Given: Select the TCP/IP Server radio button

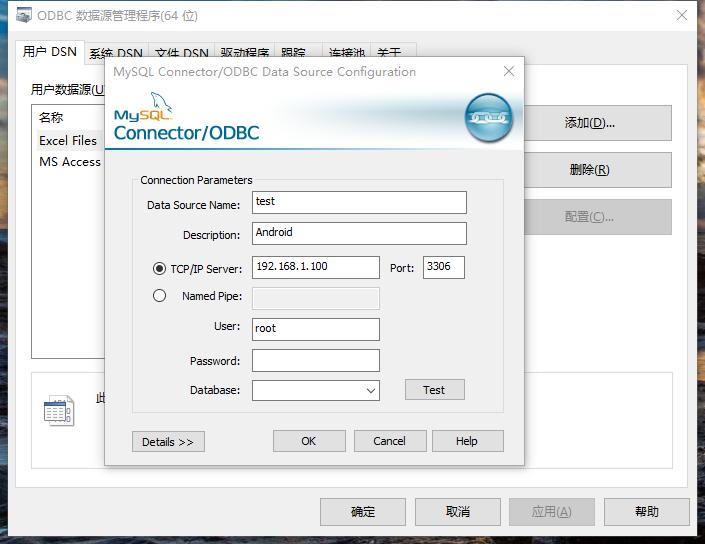Looking at the screenshot, I should 159,269.
